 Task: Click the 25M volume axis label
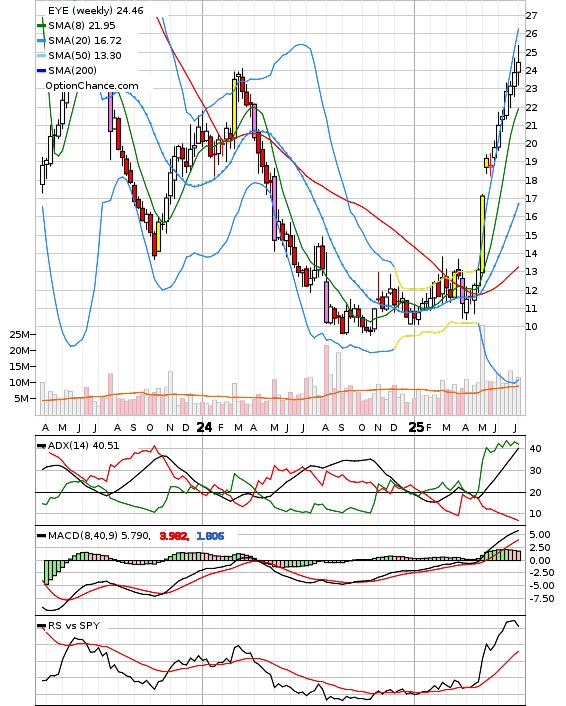coord(19,335)
